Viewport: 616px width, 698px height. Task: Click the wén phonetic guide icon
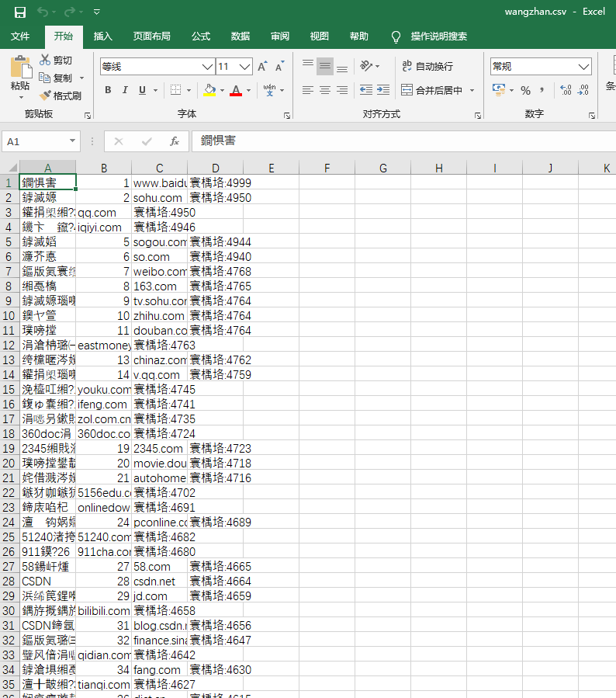pyautogui.click(x=269, y=90)
